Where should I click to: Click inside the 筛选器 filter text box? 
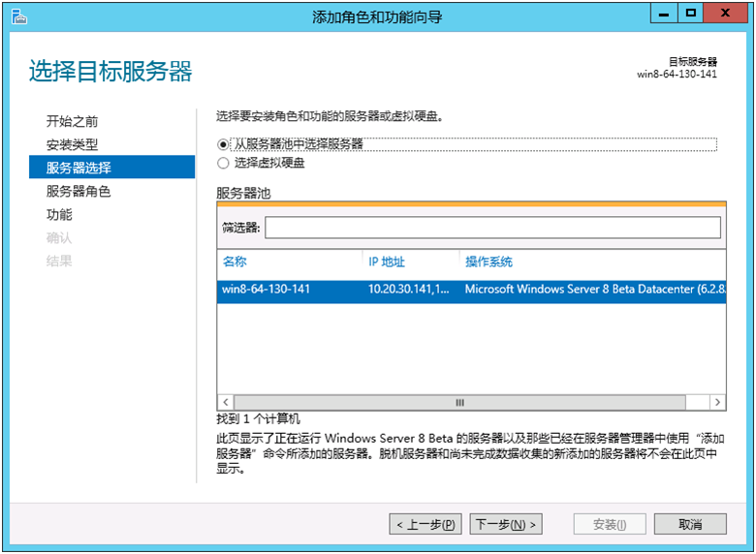pos(492,228)
